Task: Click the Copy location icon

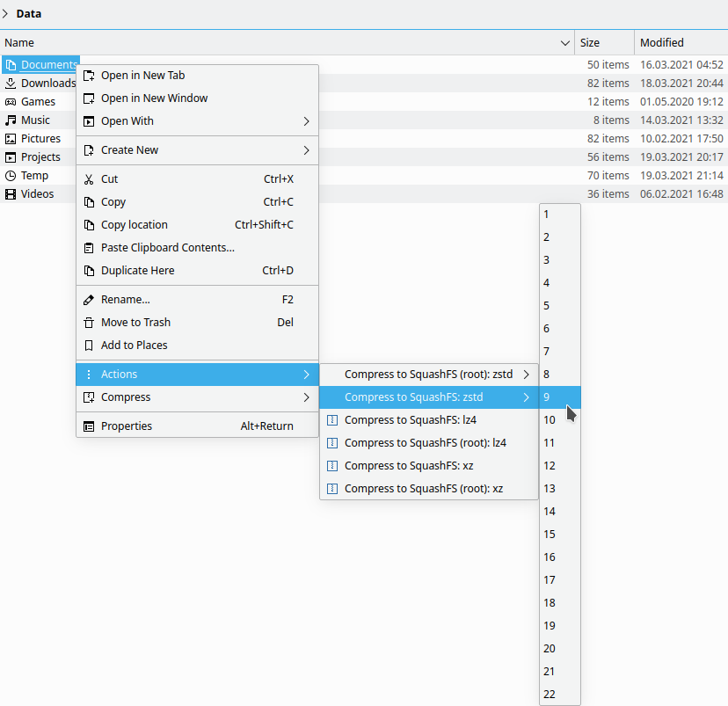Action: pyautogui.click(x=89, y=225)
